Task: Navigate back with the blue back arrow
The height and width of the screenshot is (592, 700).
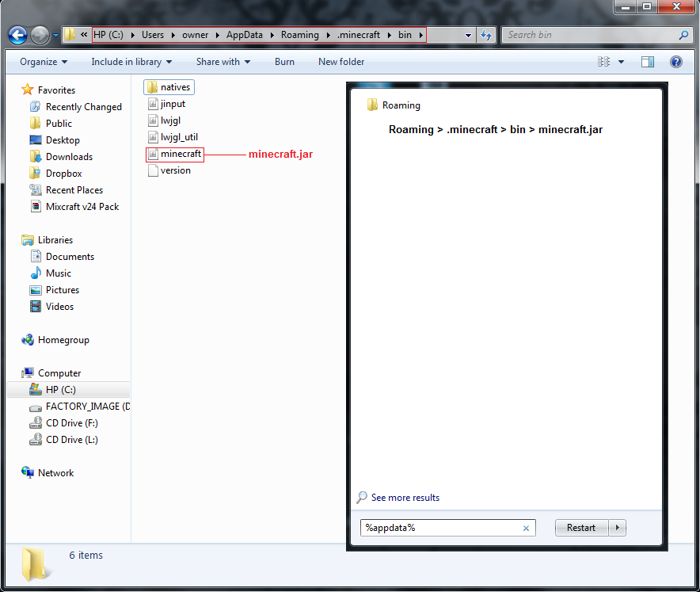Action: coord(17,35)
